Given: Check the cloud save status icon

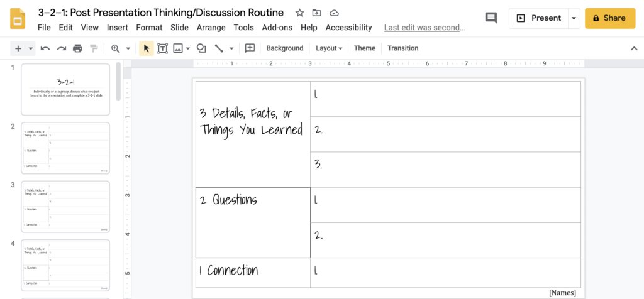Looking at the screenshot, I should pos(335,13).
